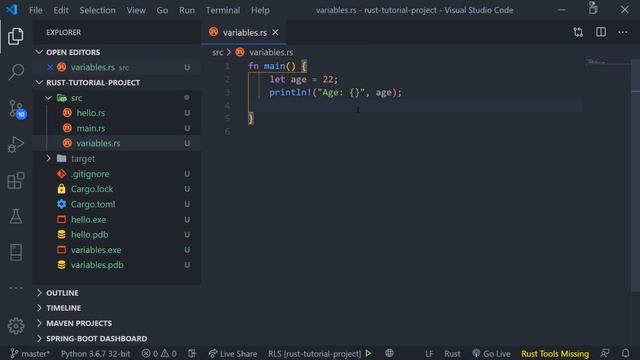
Task: Open the Manage gear settings
Action: pos(16,326)
